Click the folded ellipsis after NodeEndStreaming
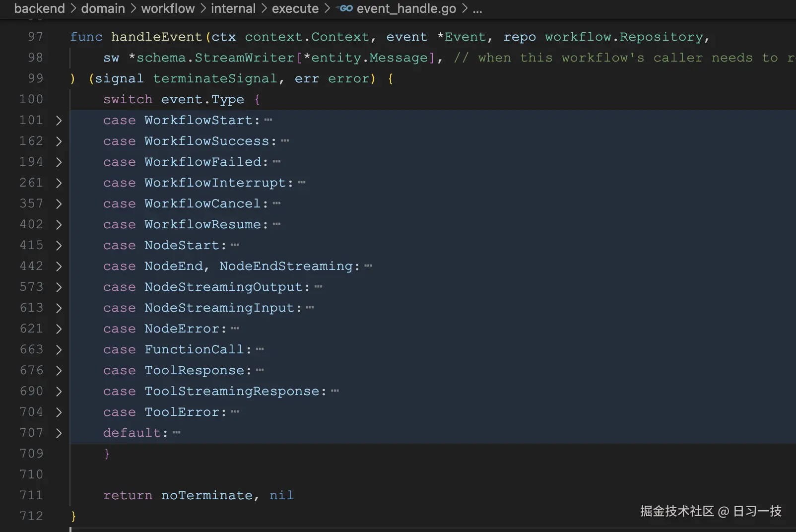The width and height of the screenshot is (796, 532). (368, 266)
